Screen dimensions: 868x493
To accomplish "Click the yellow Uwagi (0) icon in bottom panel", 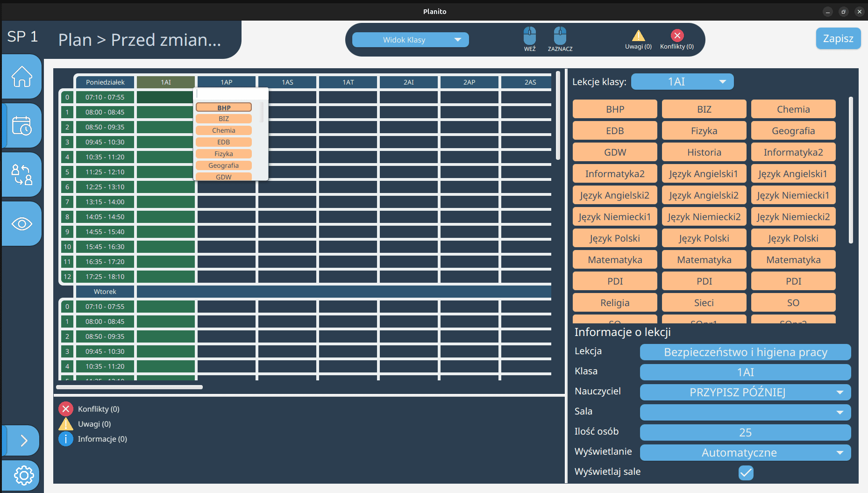I will tap(66, 424).
